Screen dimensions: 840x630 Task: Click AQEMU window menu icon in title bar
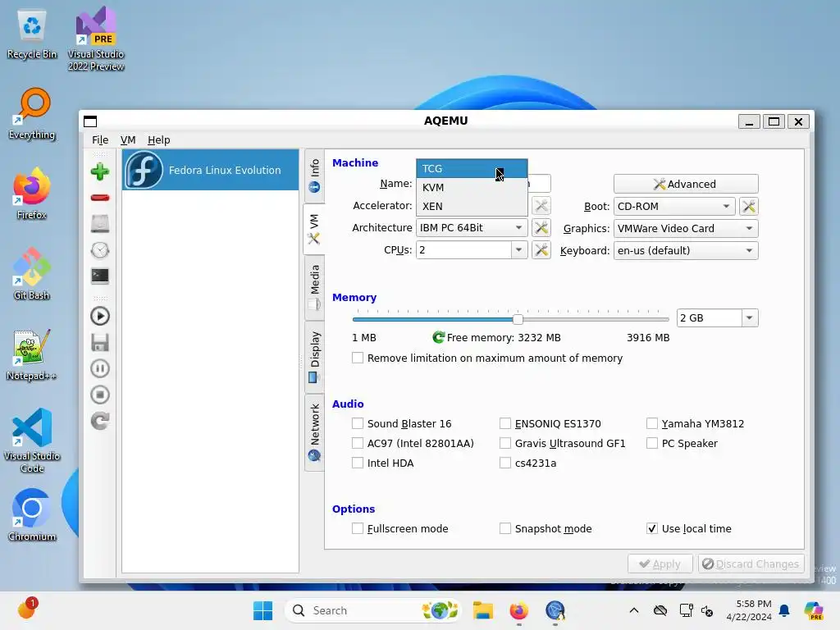point(90,121)
